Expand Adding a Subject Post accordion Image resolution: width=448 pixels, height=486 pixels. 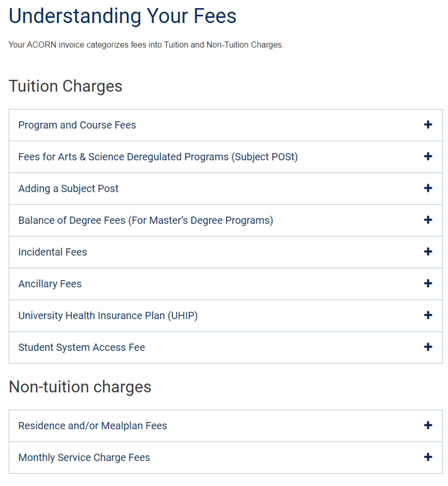coord(226,189)
